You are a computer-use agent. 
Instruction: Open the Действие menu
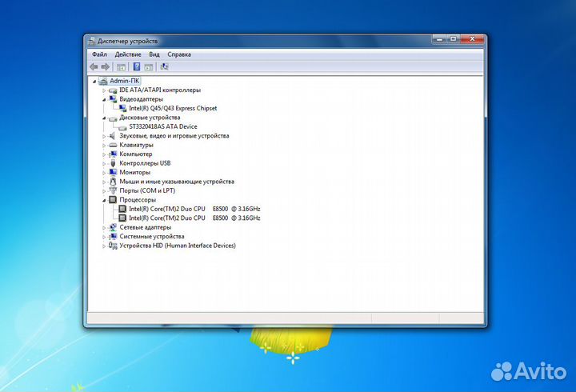pos(128,54)
